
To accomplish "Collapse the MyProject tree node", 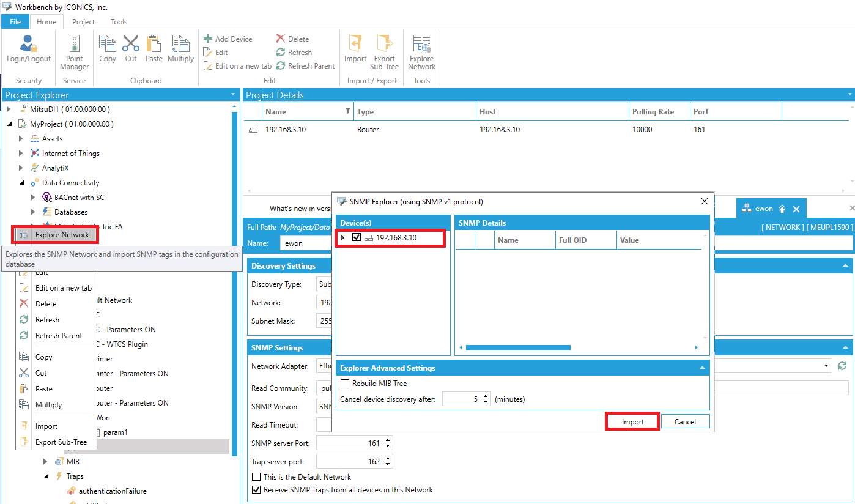I will 9,124.
